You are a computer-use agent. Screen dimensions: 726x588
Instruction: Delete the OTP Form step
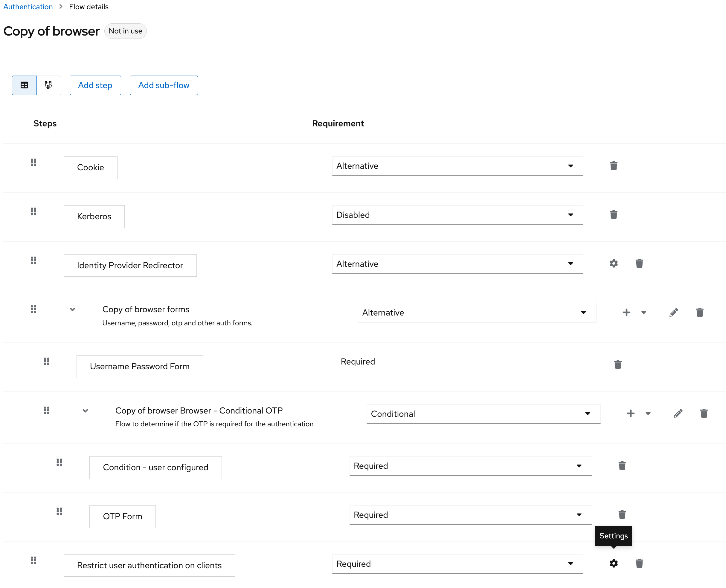tap(622, 514)
